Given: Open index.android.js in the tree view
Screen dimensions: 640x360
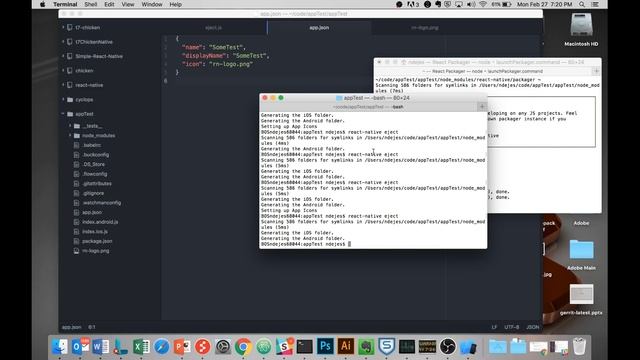Looking at the screenshot, I should tap(100, 222).
